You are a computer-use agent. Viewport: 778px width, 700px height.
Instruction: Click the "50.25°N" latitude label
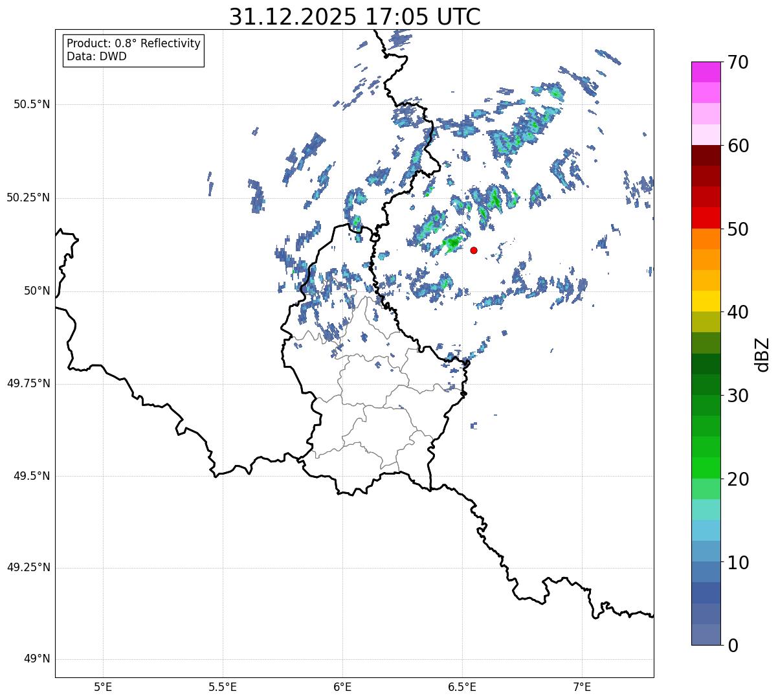(x=28, y=198)
